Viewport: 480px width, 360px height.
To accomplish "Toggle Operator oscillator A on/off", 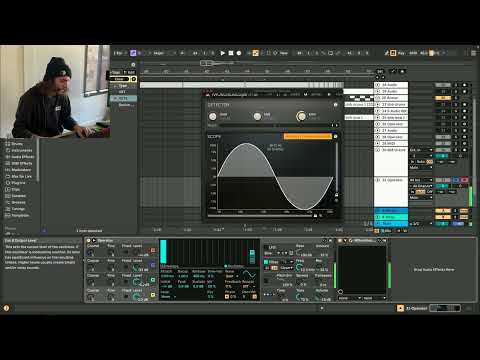I will (153, 295).
